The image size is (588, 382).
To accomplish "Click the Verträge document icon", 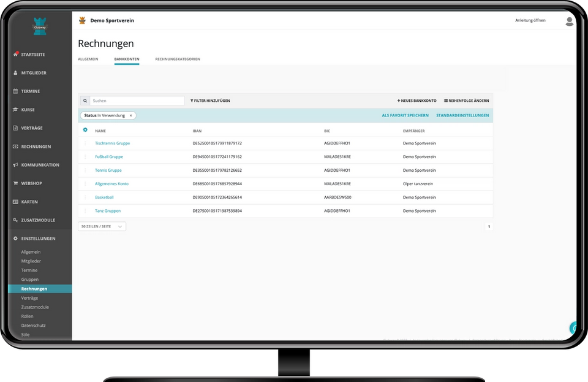I will 15,128.
